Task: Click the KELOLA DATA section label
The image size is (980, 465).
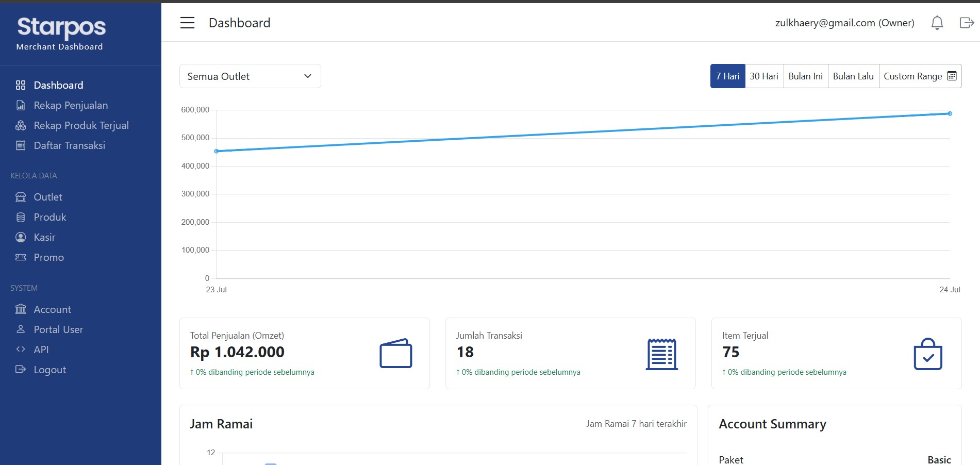Action: [x=34, y=176]
